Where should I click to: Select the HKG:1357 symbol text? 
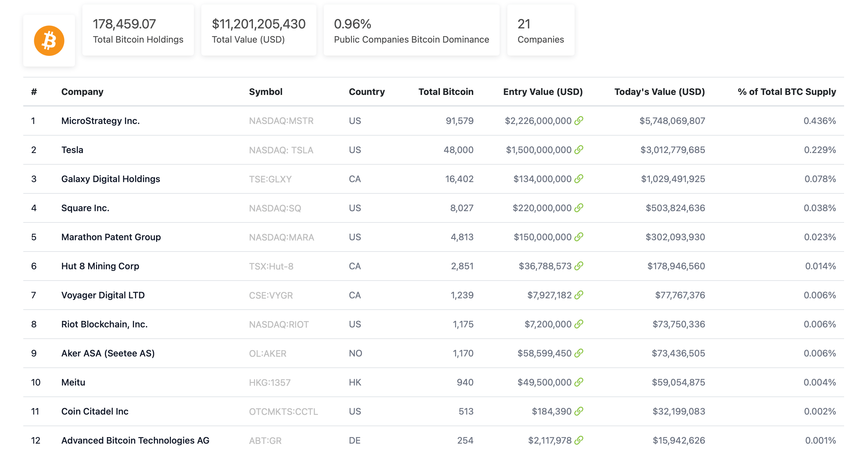pos(270,382)
